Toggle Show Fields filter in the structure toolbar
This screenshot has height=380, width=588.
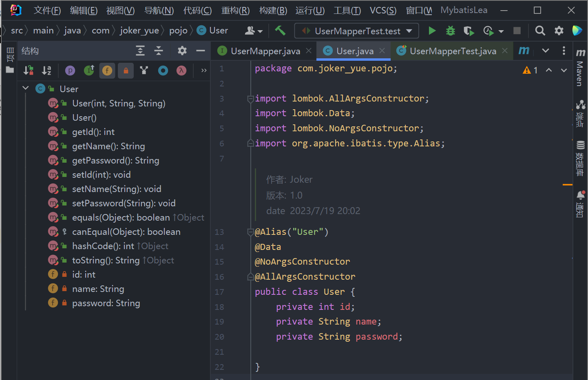[x=107, y=71]
